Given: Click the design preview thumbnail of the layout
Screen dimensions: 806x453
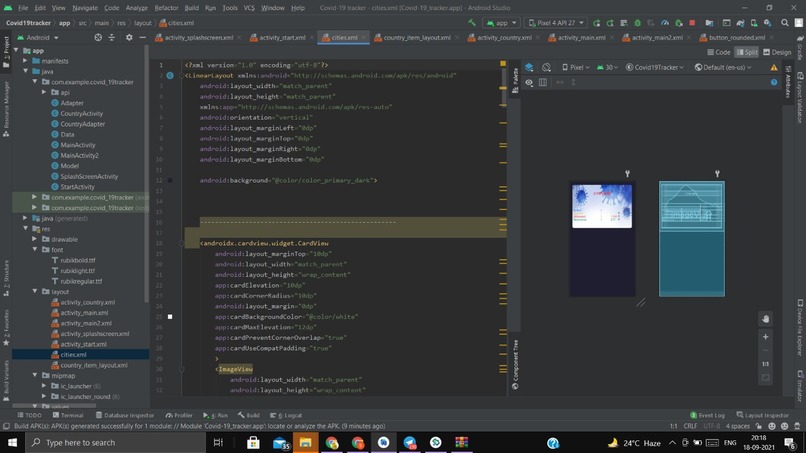Looking at the screenshot, I should 602,239.
